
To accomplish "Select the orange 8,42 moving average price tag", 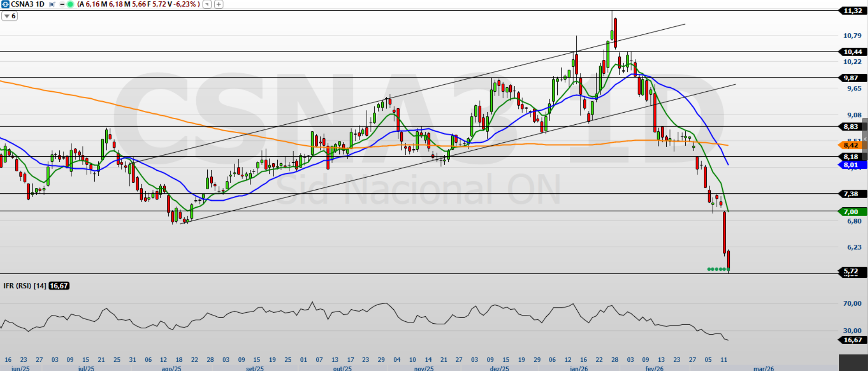I will click(x=851, y=145).
